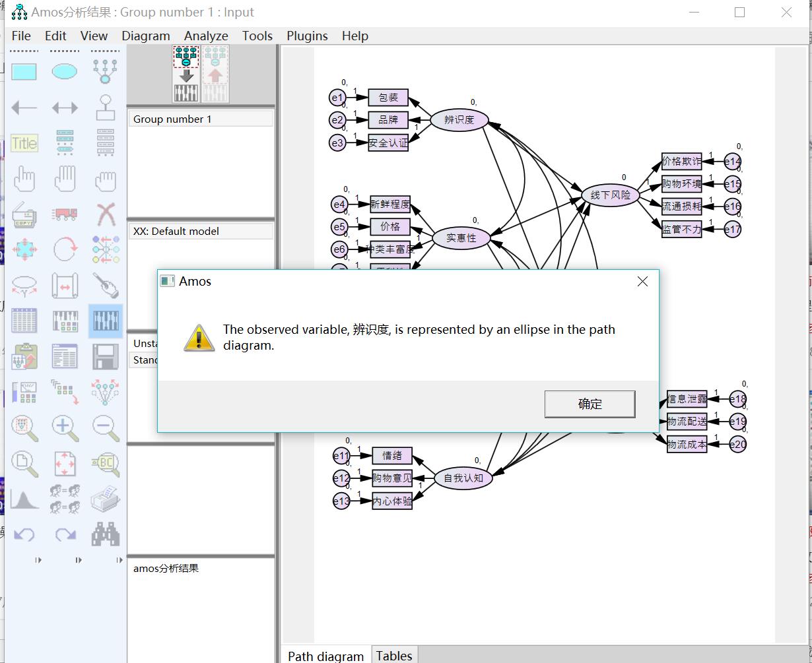Select the Draw observed variables rectangle tool

24,71
